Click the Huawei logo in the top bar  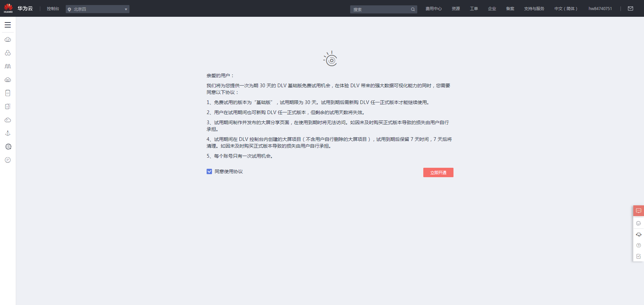pos(8,8)
